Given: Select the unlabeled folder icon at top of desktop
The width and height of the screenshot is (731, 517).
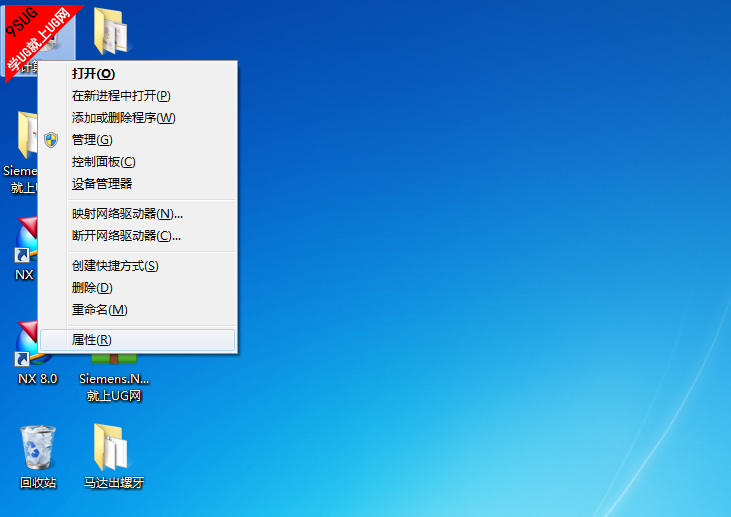Looking at the screenshot, I should [111, 32].
